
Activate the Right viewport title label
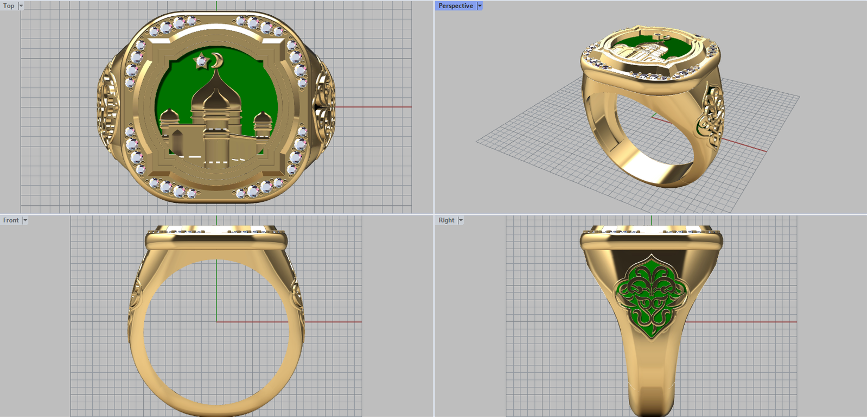point(446,220)
